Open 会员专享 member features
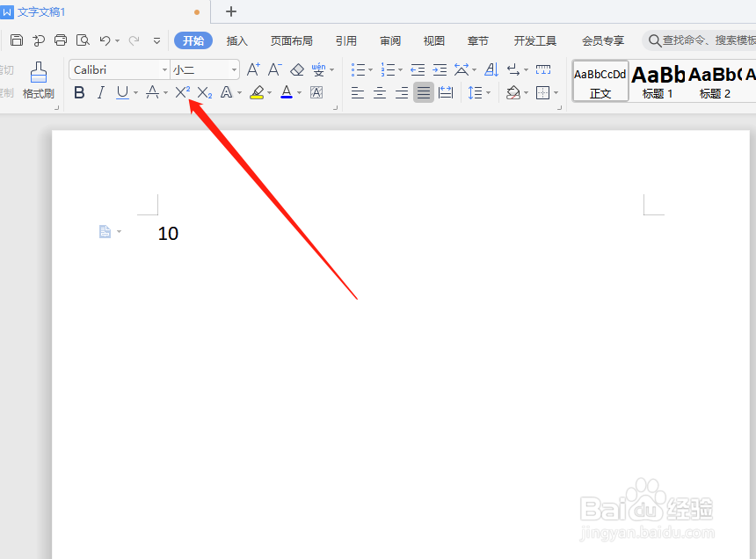The width and height of the screenshot is (756, 559). pyautogui.click(x=602, y=40)
